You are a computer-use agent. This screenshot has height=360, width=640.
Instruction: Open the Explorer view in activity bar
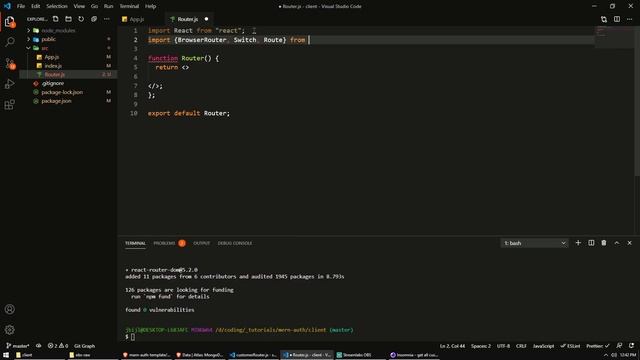click(9, 21)
